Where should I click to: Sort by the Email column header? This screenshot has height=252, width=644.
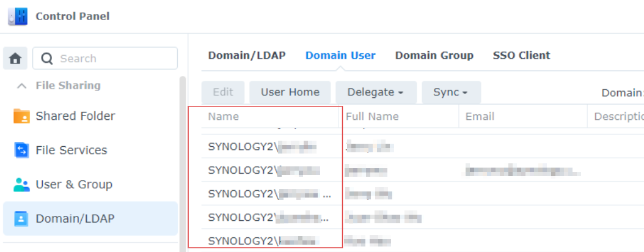(x=523, y=117)
